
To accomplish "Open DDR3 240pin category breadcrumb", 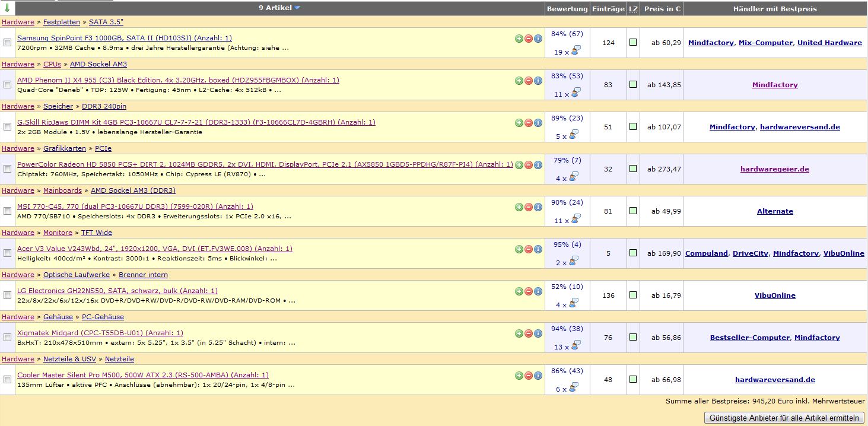I will point(104,106).
